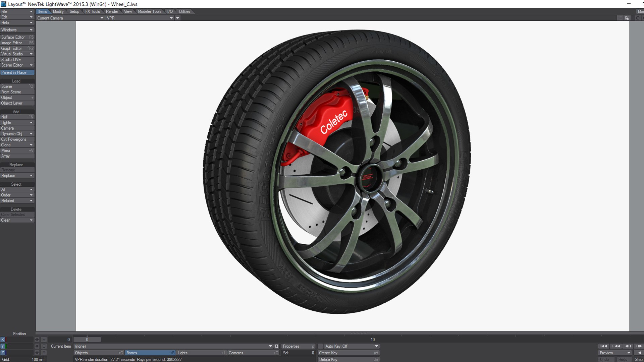Click item picker icon beside Current Item
The width and height of the screenshot is (644, 362).
[277, 346]
